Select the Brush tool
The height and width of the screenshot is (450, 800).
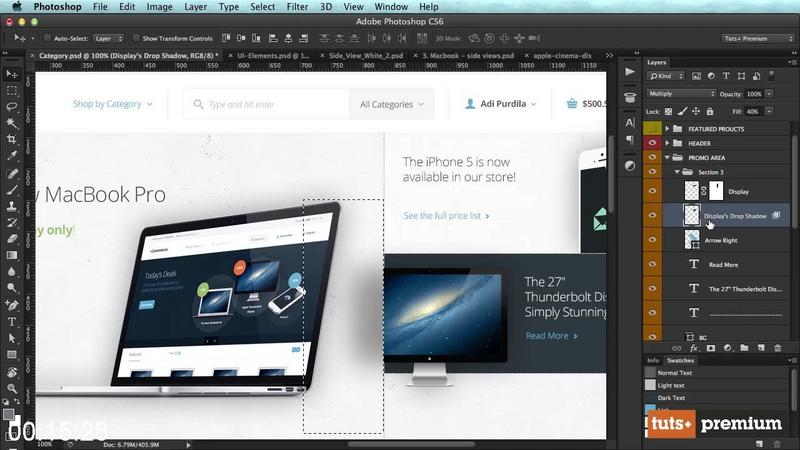click(12, 190)
